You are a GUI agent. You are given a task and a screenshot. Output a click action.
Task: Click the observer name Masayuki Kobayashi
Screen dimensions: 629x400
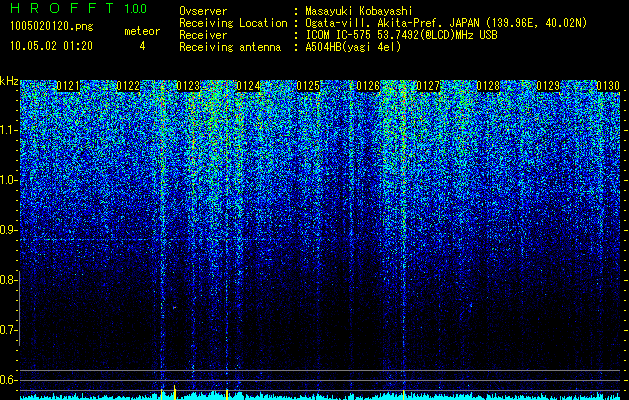(358, 11)
